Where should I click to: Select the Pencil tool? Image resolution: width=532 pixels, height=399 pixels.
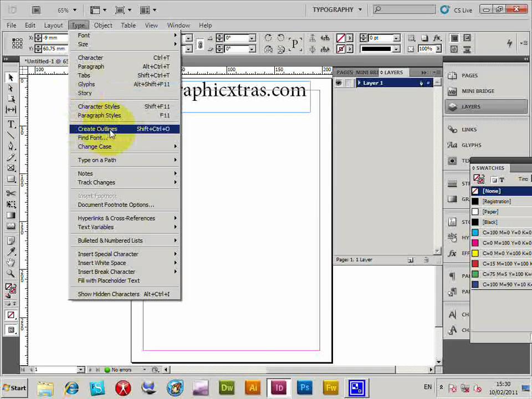pos(11,157)
